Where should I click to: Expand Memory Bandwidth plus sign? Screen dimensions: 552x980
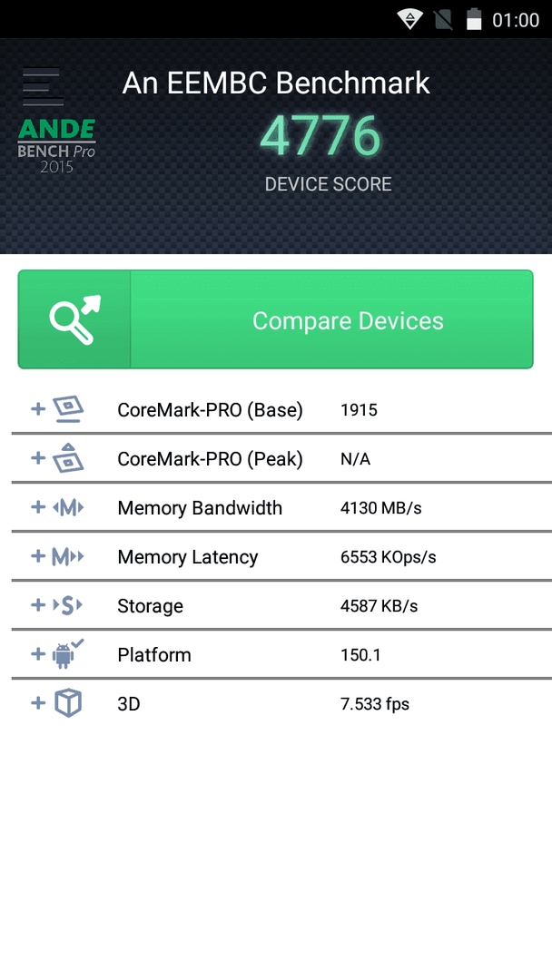pyautogui.click(x=38, y=507)
